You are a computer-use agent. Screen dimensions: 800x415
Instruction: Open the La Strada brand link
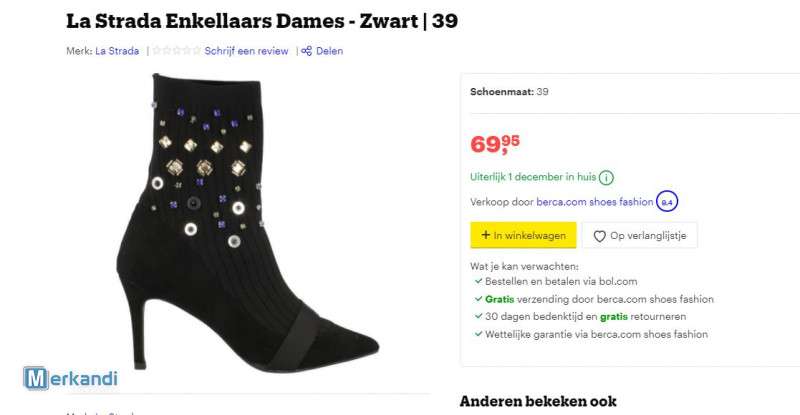pos(117,51)
